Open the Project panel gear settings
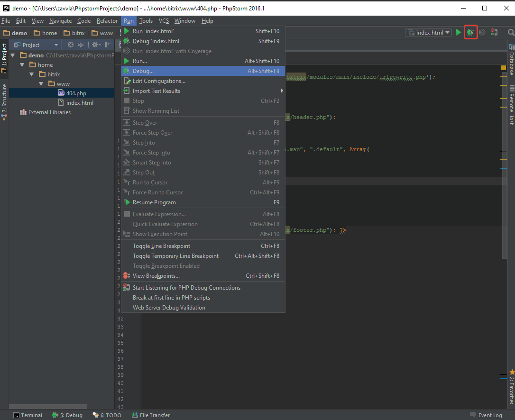The width and height of the screenshot is (515, 420). tap(95, 45)
